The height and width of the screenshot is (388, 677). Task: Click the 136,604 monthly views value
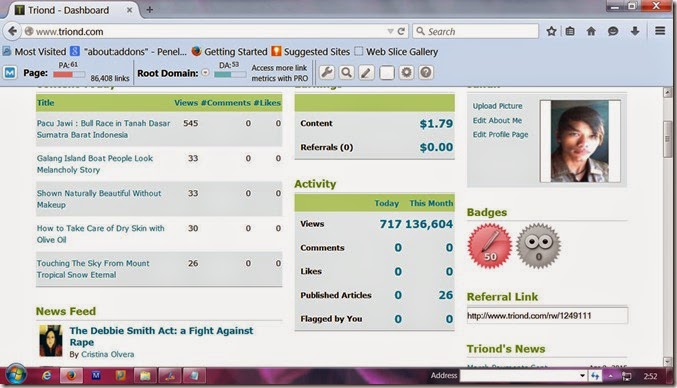(x=429, y=224)
